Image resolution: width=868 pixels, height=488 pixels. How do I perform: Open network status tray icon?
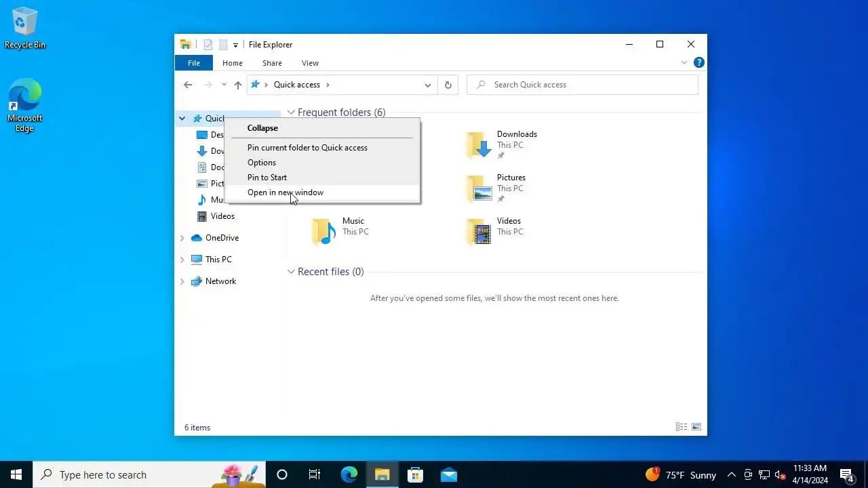(x=764, y=474)
